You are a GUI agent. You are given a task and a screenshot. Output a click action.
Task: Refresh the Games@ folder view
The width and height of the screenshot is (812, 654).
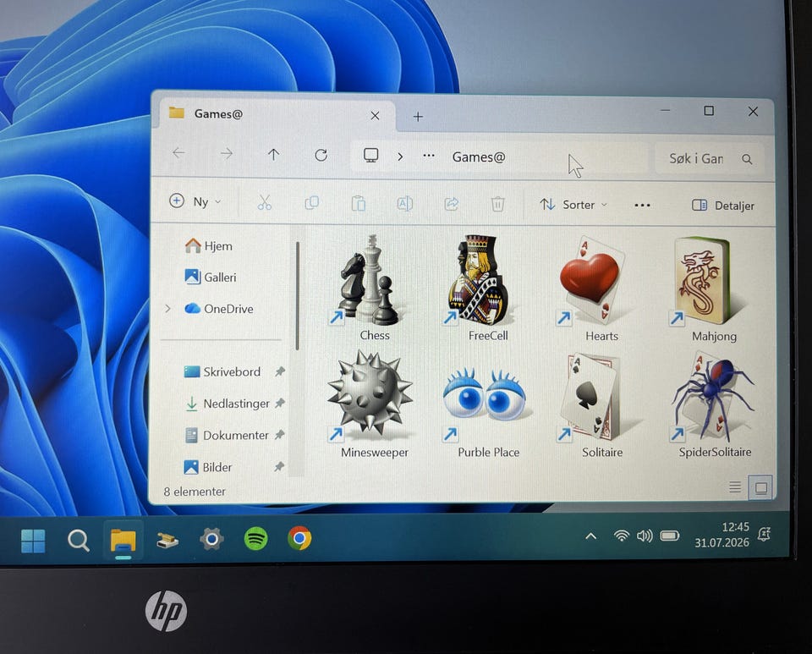click(321, 155)
